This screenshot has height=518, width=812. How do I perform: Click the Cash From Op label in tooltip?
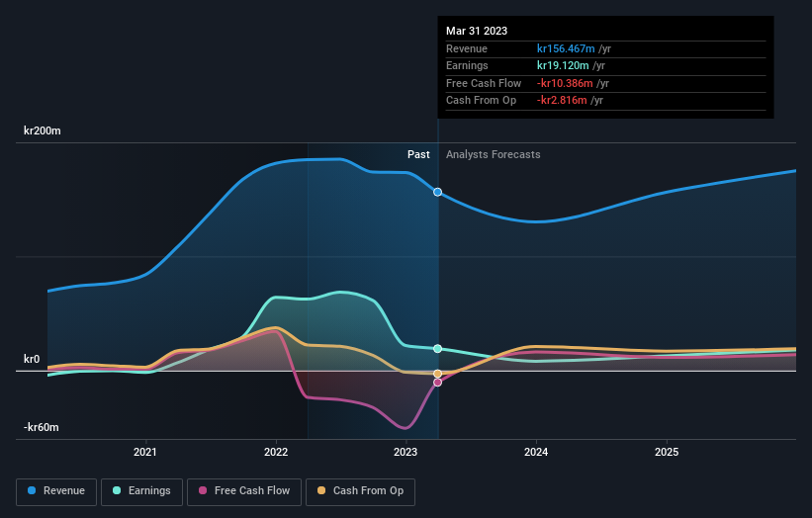point(481,101)
